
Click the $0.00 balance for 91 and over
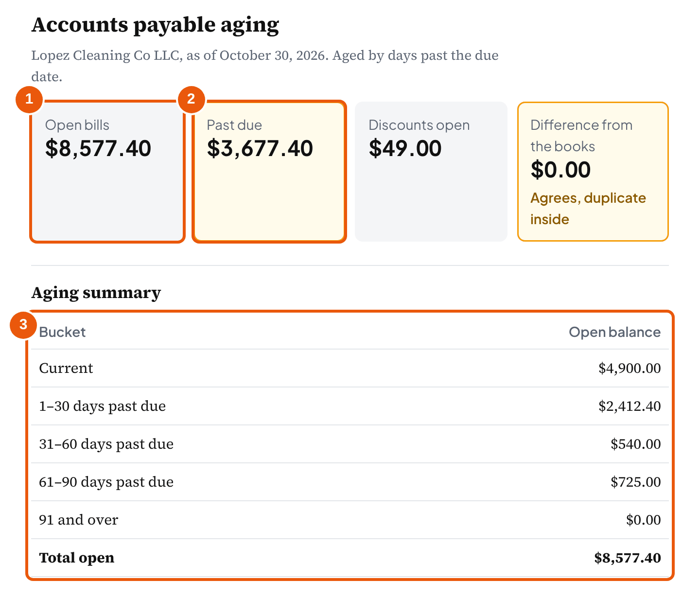(x=644, y=520)
